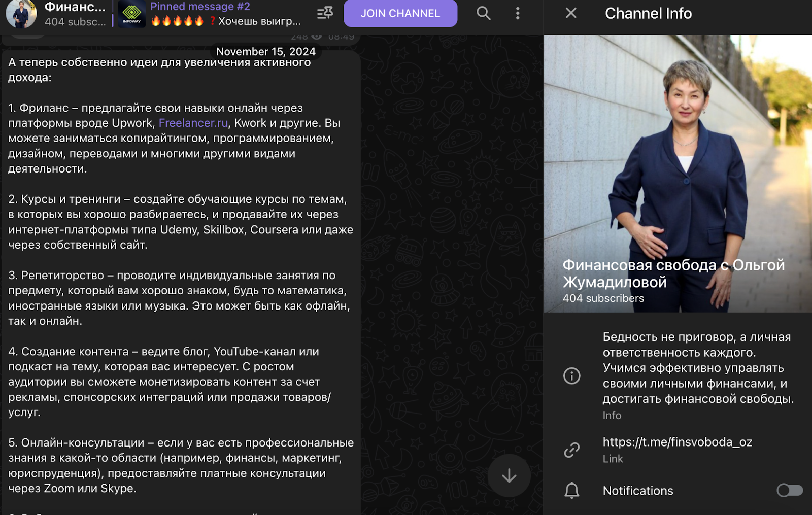Image resolution: width=812 pixels, height=515 pixels.
Task: Jump to latest message with down arrow
Action: pos(509,475)
